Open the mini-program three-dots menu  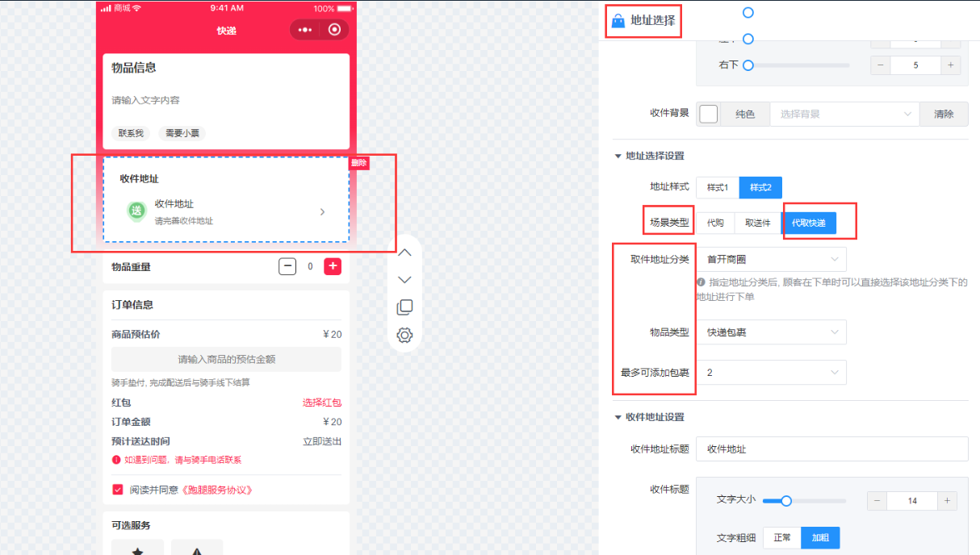pyautogui.click(x=304, y=30)
